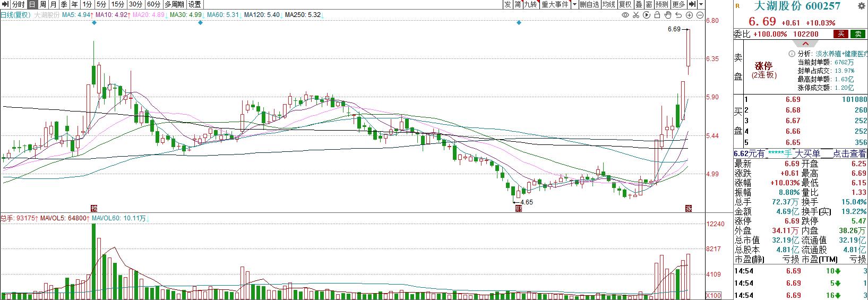Viewport: 868px width, 300px height.
Task: Select the 年 yearly period tab
Action: click(x=74, y=4)
